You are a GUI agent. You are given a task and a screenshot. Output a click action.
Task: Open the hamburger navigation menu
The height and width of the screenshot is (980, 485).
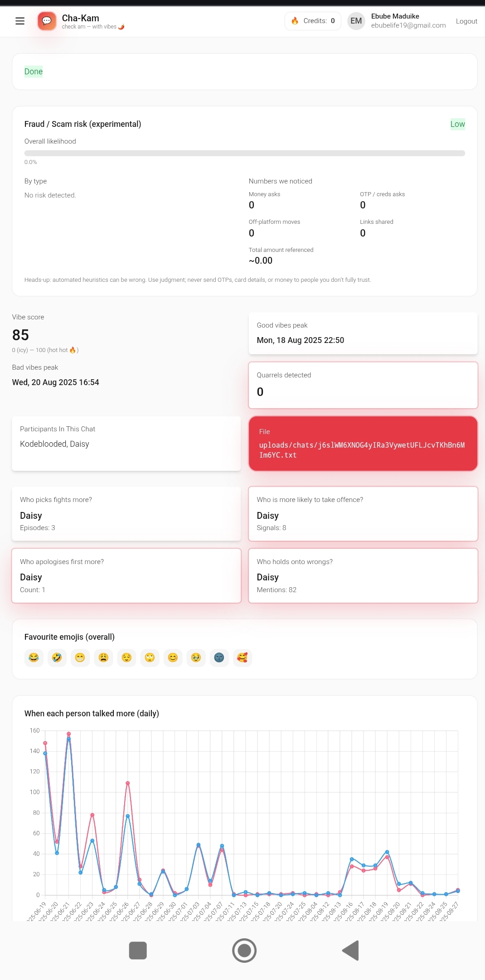(20, 21)
